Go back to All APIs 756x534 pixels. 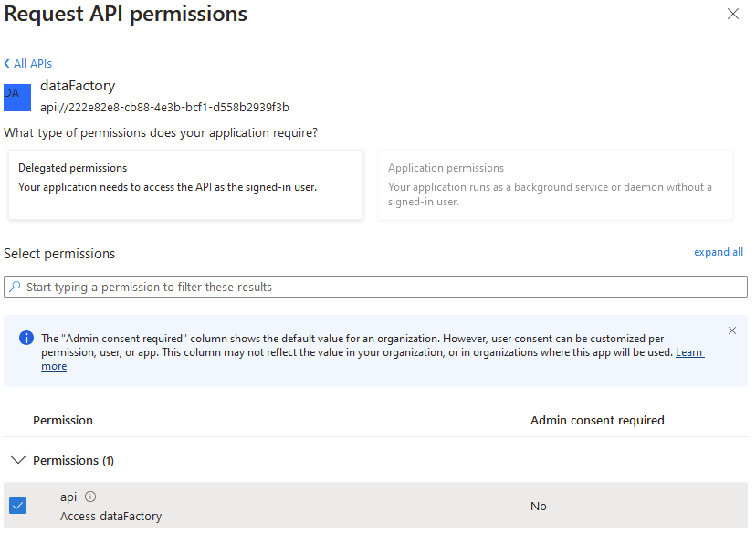click(x=32, y=64)
